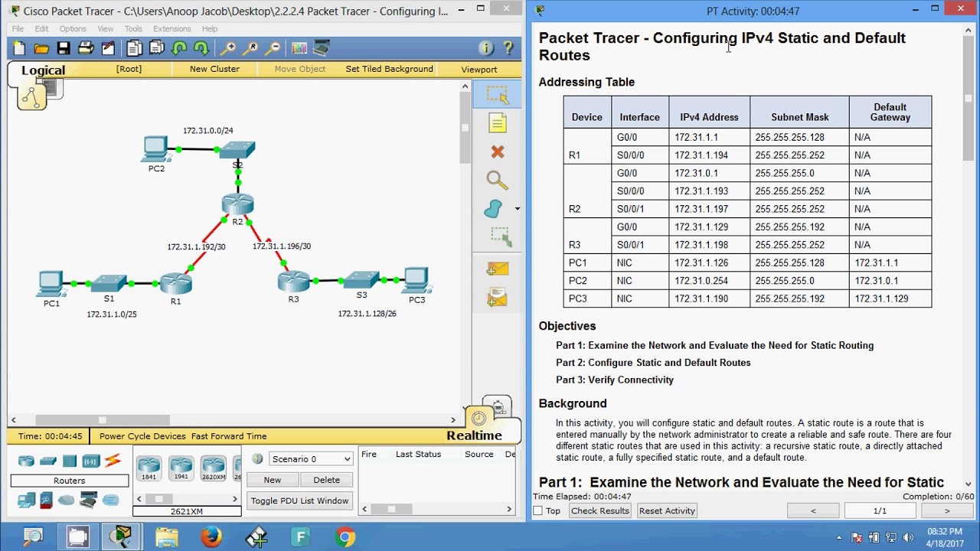The width and height of the screenshot is (980, 551).
Task: Select PC1 in the topology
Action: tap(51, 284)
